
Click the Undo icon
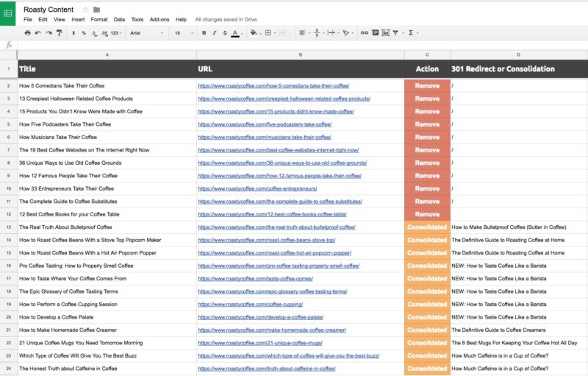[x=38, y=33]
